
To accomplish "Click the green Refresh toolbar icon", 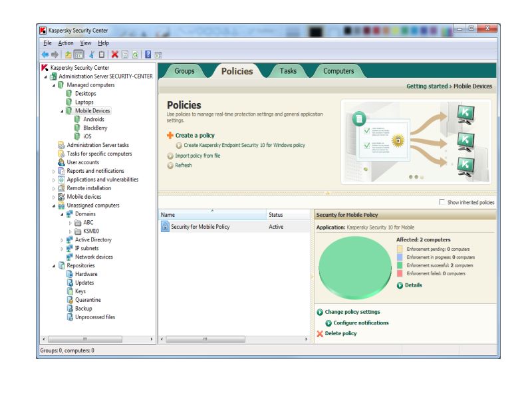I will coord(135,55).
